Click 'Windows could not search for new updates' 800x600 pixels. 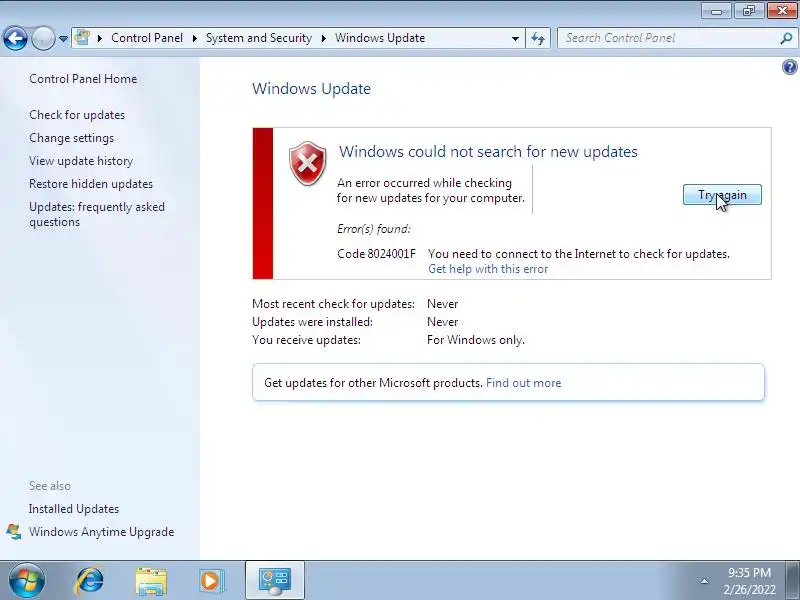488,152
